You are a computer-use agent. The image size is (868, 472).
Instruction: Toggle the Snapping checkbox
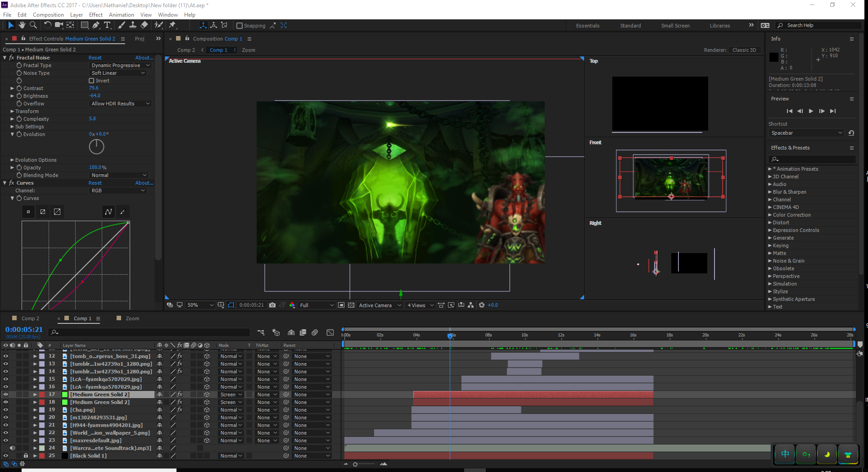[240, 26]
